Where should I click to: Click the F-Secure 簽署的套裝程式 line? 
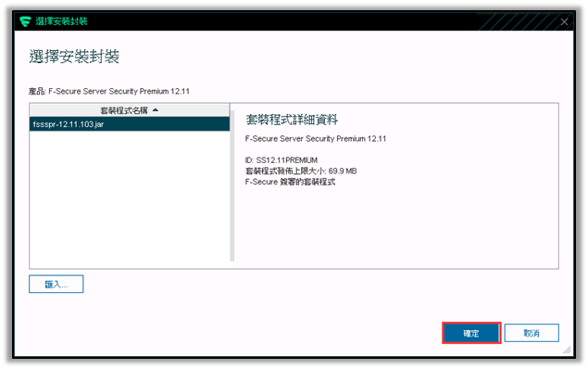[x=290, y=182]
